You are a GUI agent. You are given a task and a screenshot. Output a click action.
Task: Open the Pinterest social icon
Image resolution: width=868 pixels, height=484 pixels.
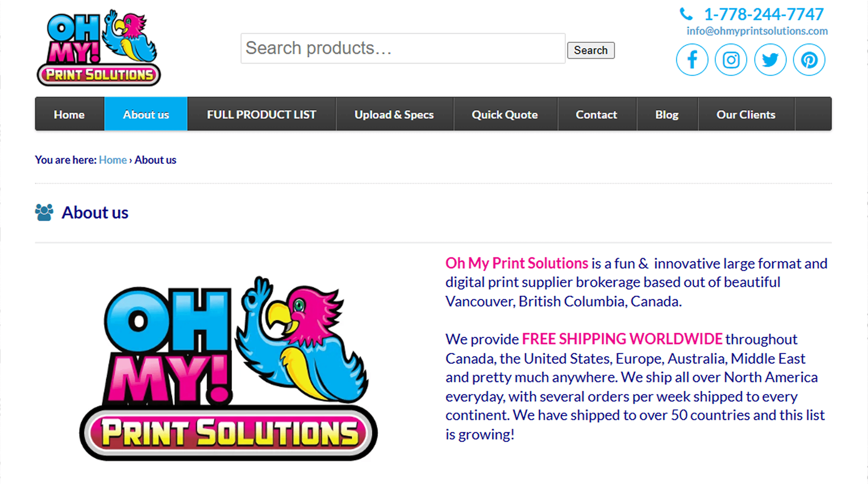[809, 60]
